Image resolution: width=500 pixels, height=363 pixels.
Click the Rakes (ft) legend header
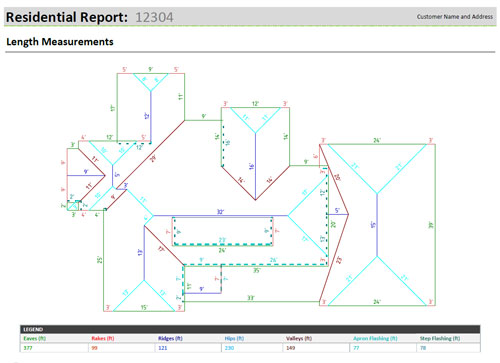point(103,338)
